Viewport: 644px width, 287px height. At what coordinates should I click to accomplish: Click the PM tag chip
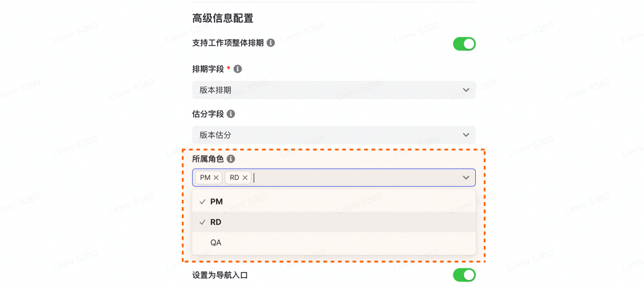tap(208, 178)
